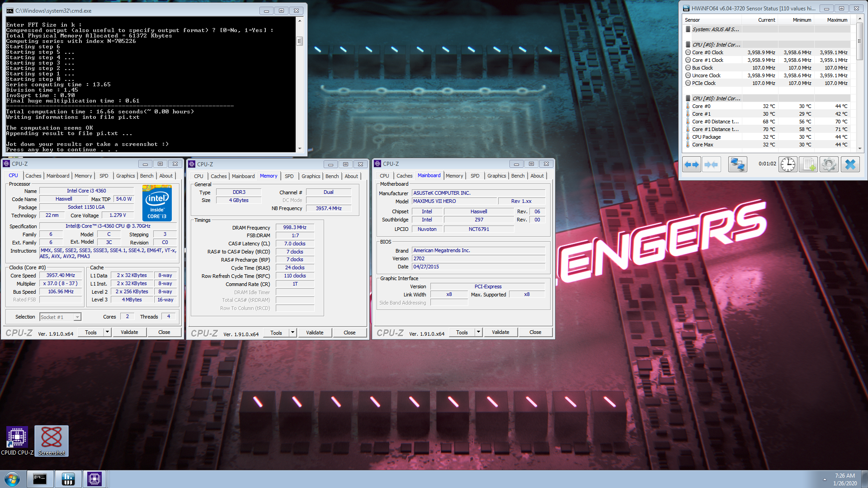Open the Windows Start orb
Viewport: 868px width, 488px height.
pos(12,479)
